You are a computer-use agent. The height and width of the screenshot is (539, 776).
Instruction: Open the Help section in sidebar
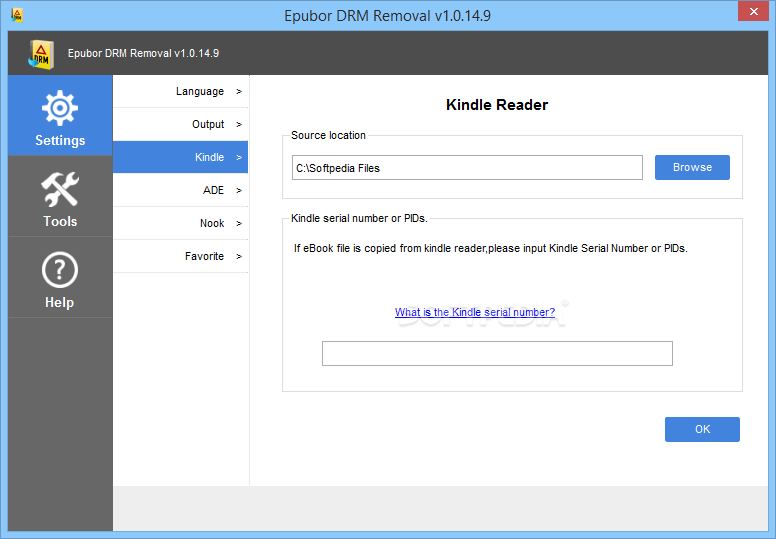pos(60,277)
